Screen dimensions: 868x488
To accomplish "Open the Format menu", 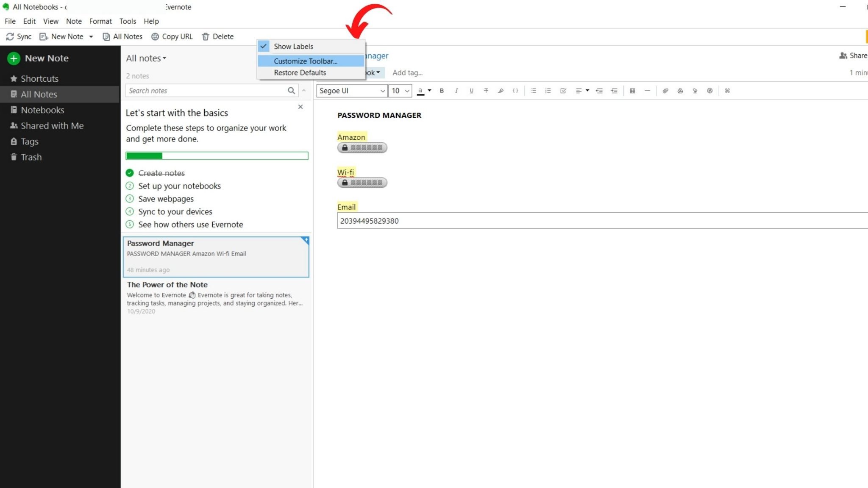I will [x=100, y=21].
